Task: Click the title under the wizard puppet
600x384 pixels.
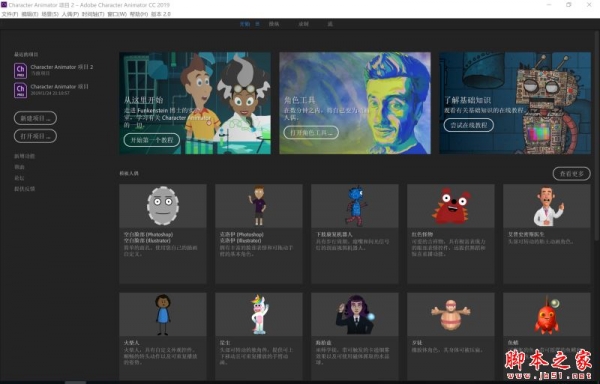Action: pyautogui.click(x=324, y=343)
